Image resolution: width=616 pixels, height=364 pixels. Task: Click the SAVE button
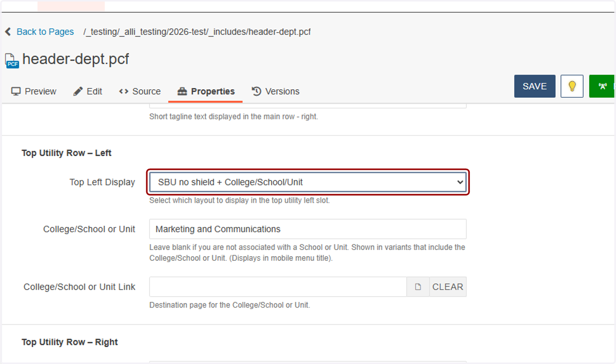click(535, 86)
